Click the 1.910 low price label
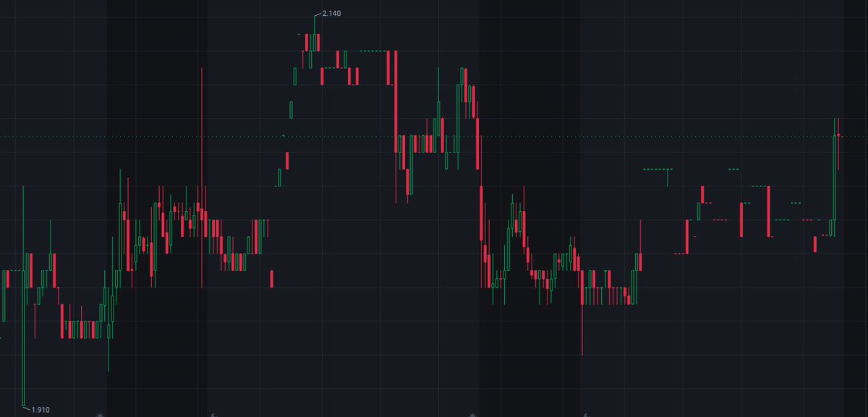This screenshot has width=868, height=417. point(41,410)
